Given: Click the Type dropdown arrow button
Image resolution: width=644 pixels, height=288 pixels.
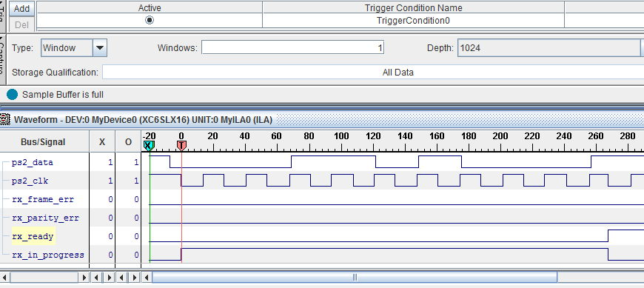Looking at the screenshot, I should click(100, 48).
